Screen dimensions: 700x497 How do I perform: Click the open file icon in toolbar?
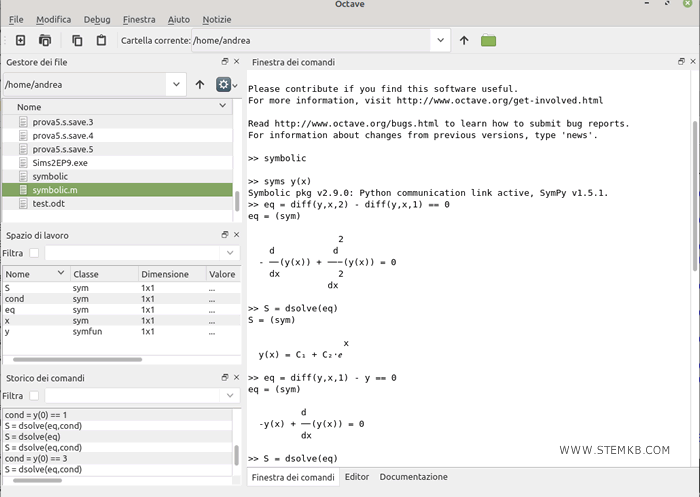(45, 40)
